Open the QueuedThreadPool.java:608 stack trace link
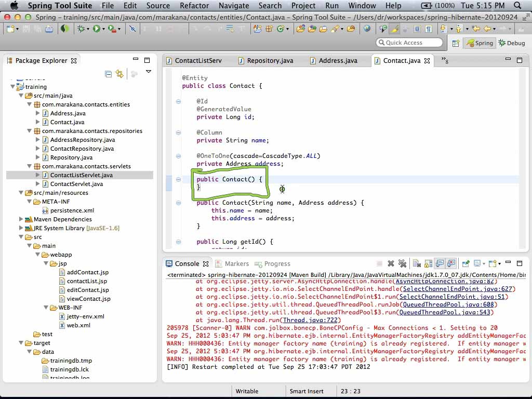 point(448,304)
